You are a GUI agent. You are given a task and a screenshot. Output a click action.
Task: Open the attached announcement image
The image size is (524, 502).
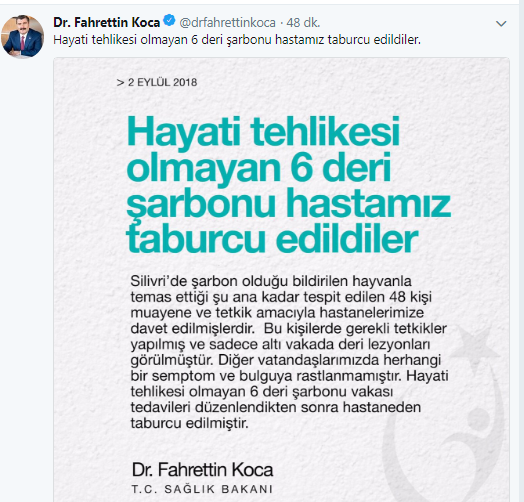pos(281,279)
